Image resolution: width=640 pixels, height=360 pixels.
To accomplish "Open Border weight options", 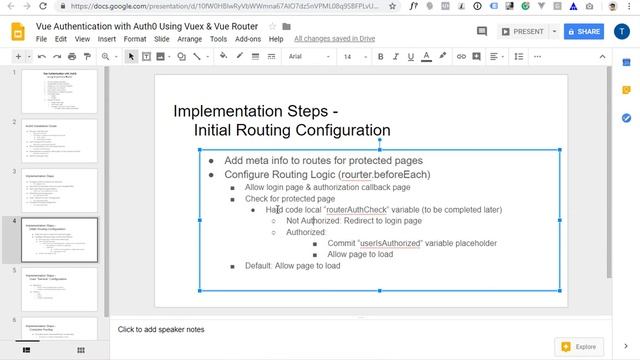I will tap(256, 57).
